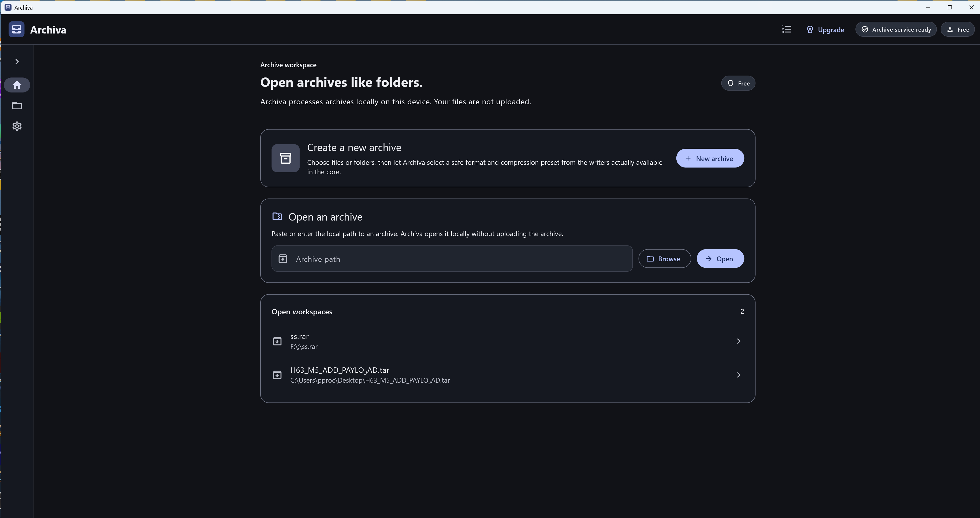Open the Free account button in header
Image resolution: width=980 pixels, height=518 pixels.
[957, 29]
